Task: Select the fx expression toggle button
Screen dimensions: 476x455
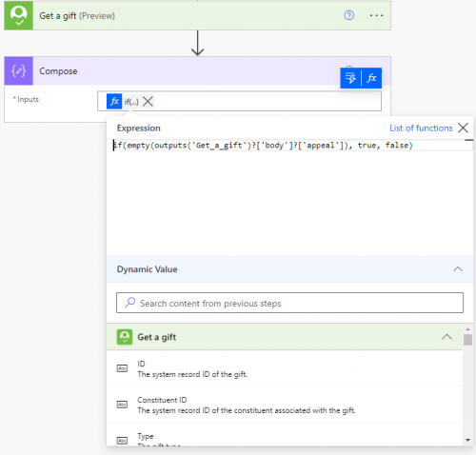Action: 371,78
